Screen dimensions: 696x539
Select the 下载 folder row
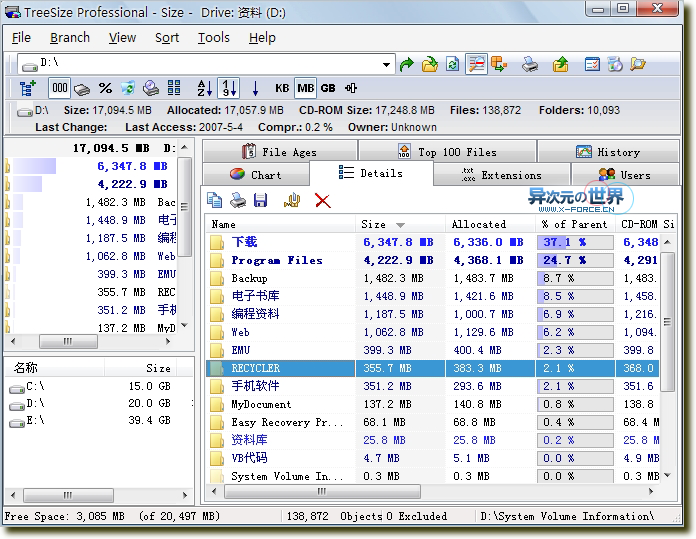click(432, 242)
